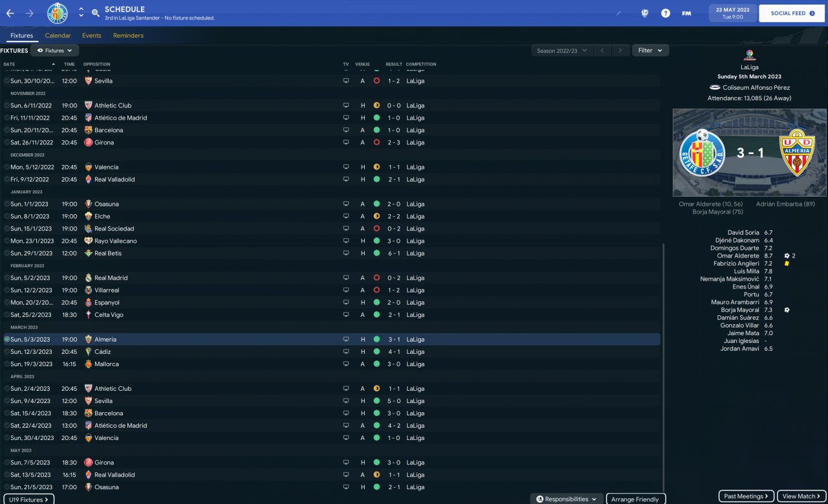This screenshot has width=828, height=504.
Task: Click the U19 Fixtures button
Action: [x=28, y=499]
